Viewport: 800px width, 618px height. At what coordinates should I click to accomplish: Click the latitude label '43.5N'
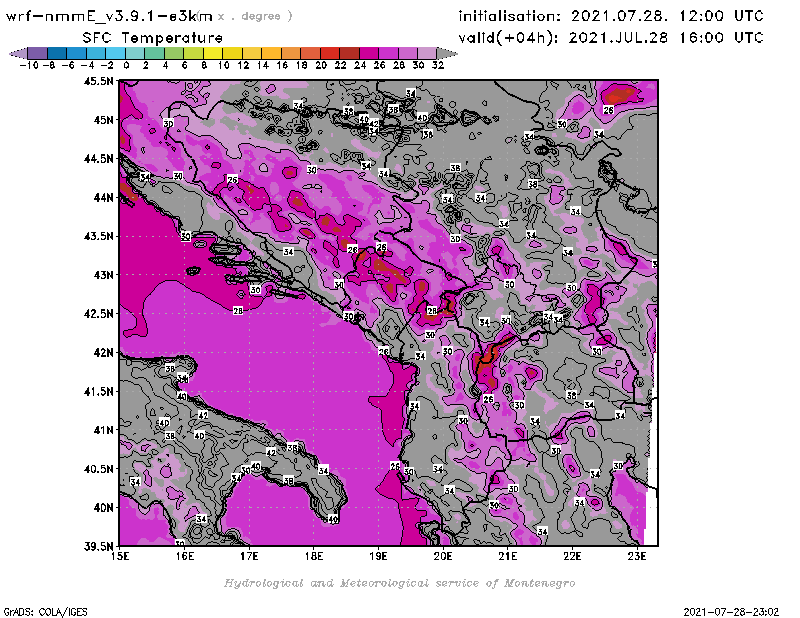99,236
